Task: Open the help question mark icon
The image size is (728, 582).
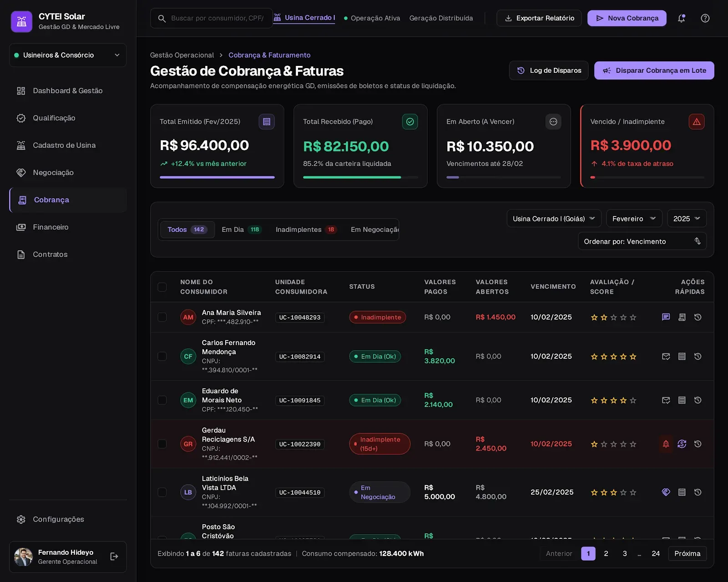Action: [705, 18]
